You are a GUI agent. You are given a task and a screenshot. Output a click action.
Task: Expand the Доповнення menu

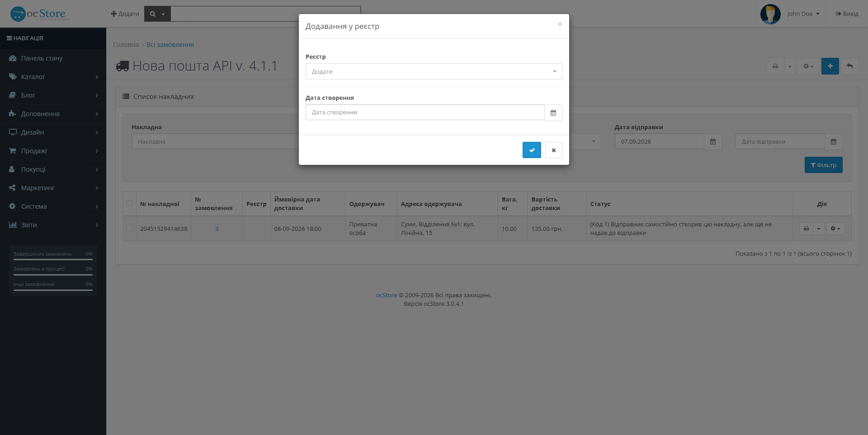(53, 114)
